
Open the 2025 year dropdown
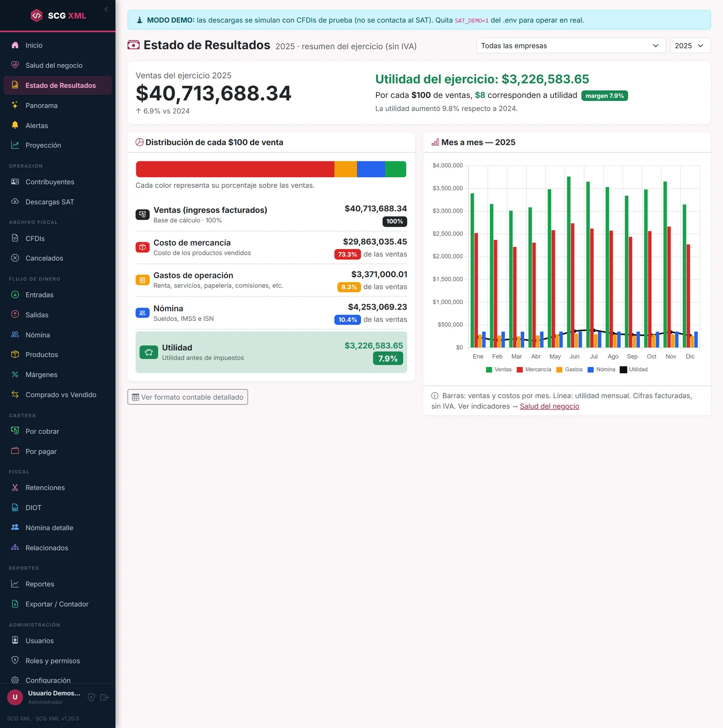[690, 46]
